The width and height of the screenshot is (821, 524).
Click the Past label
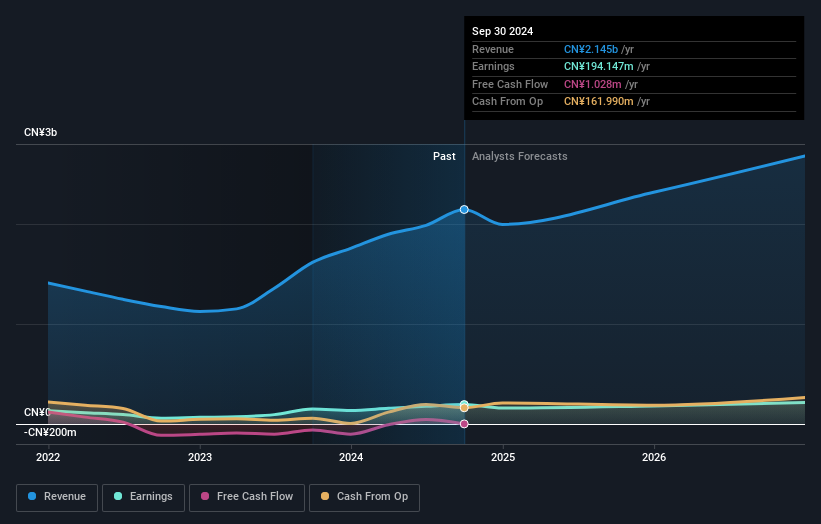click(444, 156)
